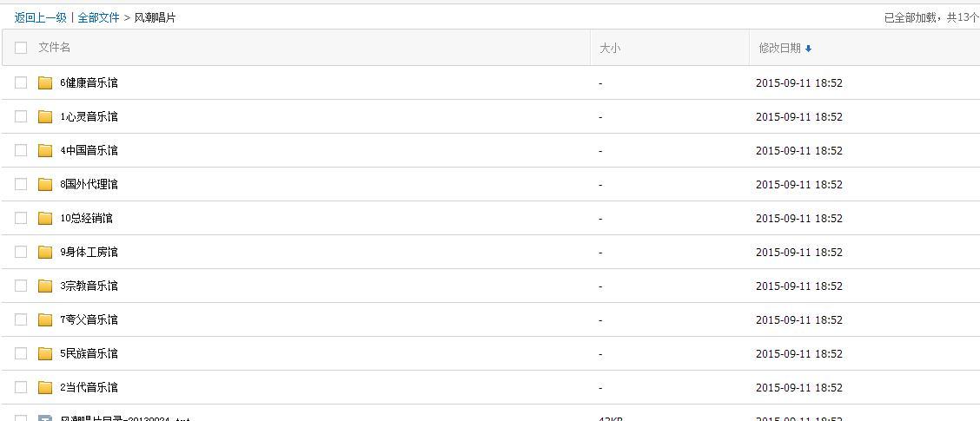This screenshot has height=421, width=980.
Task: Toggle sort arrow next to 修改日期
Action: (x=808, y=49)
